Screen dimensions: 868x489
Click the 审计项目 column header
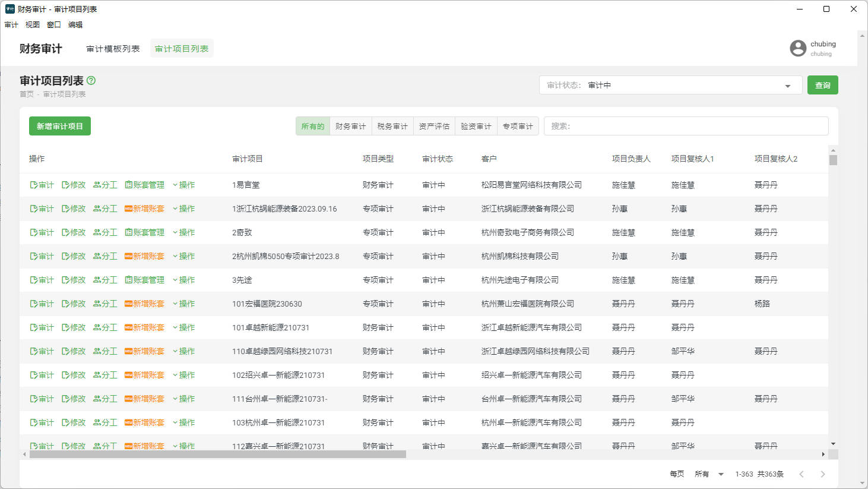point(248,159)
